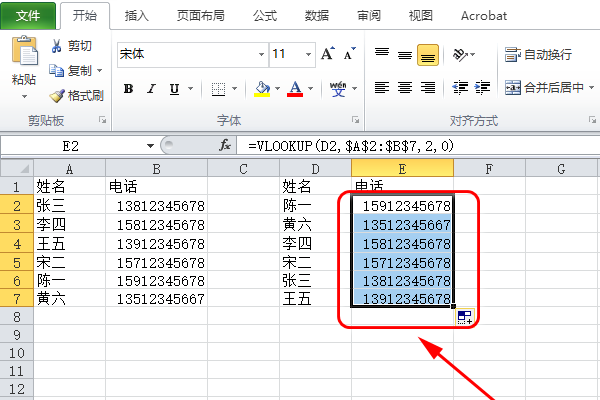
Task: Click the Paste (粘贴) icon
Action: click(24, 55)
